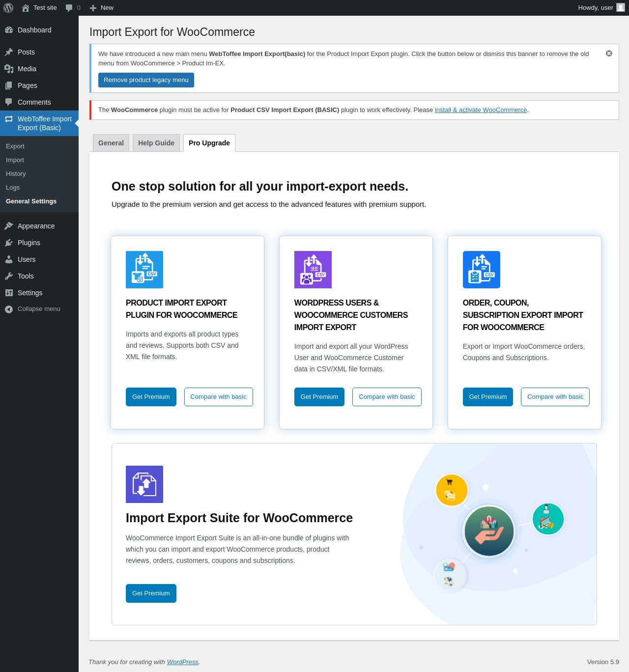Get Premium for Order, Coupon, Subscription plugin

point(488,397)
